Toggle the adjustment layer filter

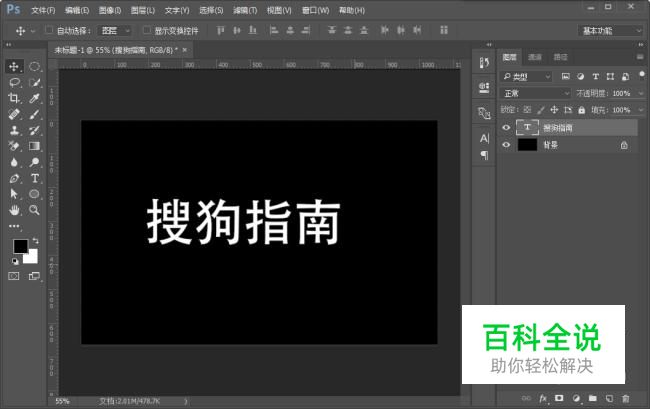[x=580, y=76]
